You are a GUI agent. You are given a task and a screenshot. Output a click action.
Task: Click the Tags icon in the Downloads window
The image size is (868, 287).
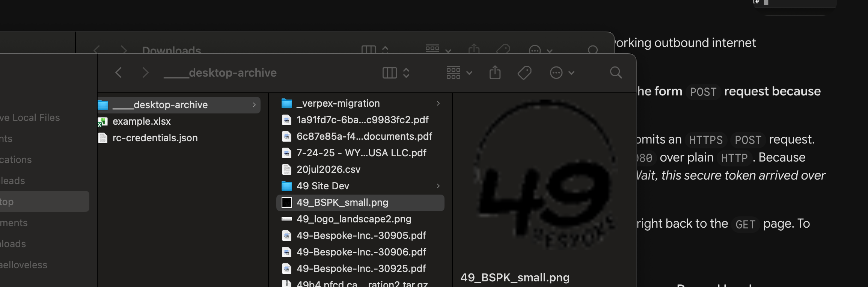point(503,49)
